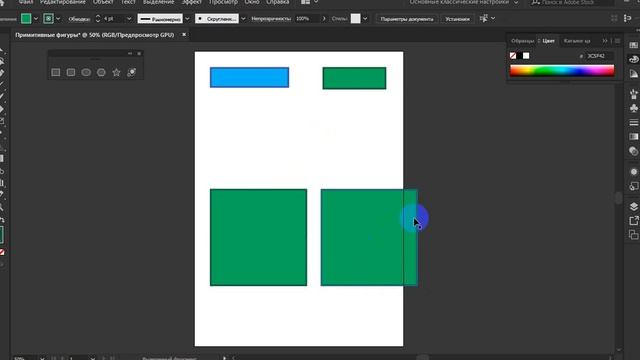This screenshot has width=640, height=360.
Task: Open the Color palette panel from the right dock
Action: pyautogui.click(x=633, y=60)
